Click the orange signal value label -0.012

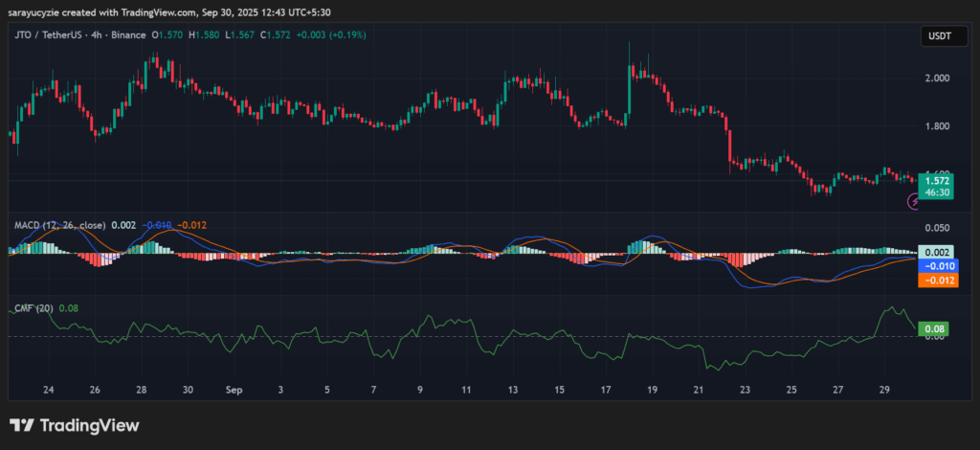[x=934, y=281]
